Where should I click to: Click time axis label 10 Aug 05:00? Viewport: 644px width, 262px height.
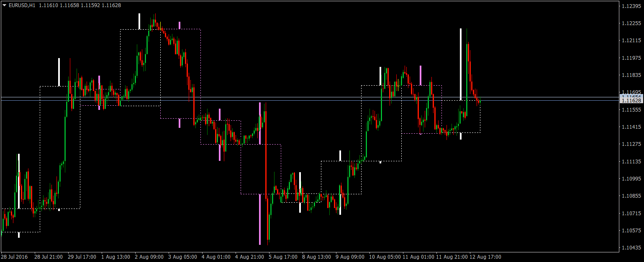pos(385,257)
